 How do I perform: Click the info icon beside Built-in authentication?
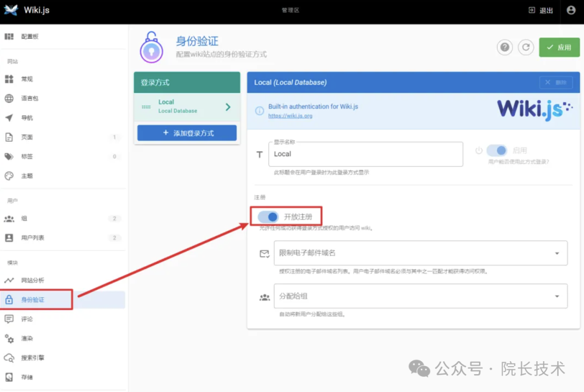pos(260,111)
